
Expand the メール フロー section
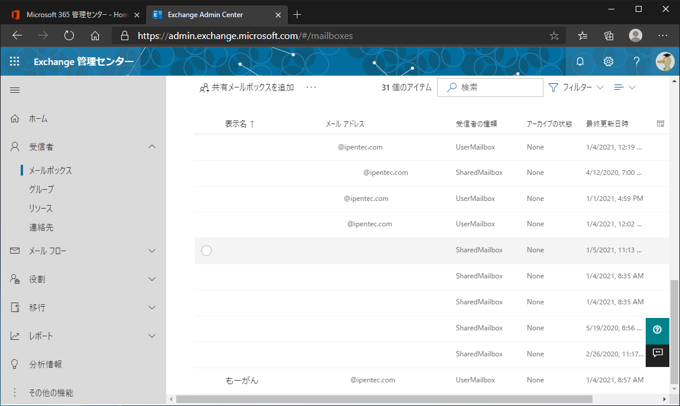(152, 251)
